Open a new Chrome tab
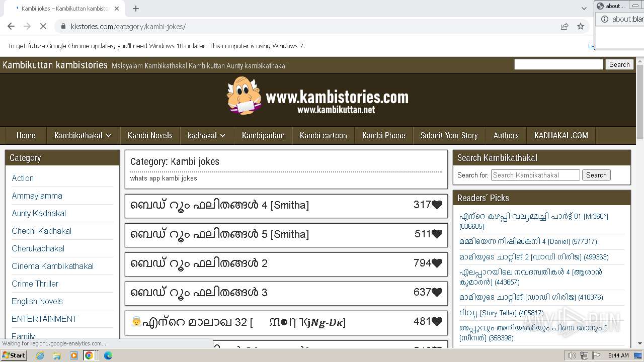The width and height of the screenshot is (644, 362). (x=135, y=9)
